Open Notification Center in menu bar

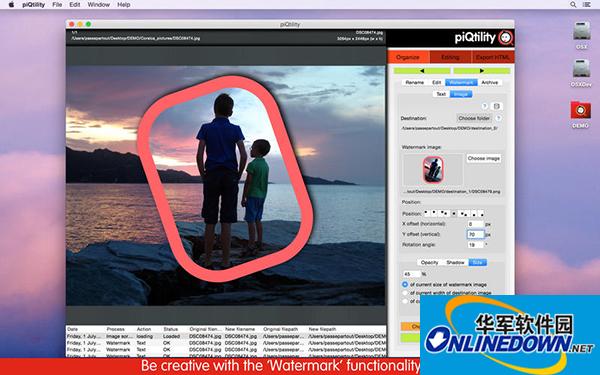(x=586, y=5)
